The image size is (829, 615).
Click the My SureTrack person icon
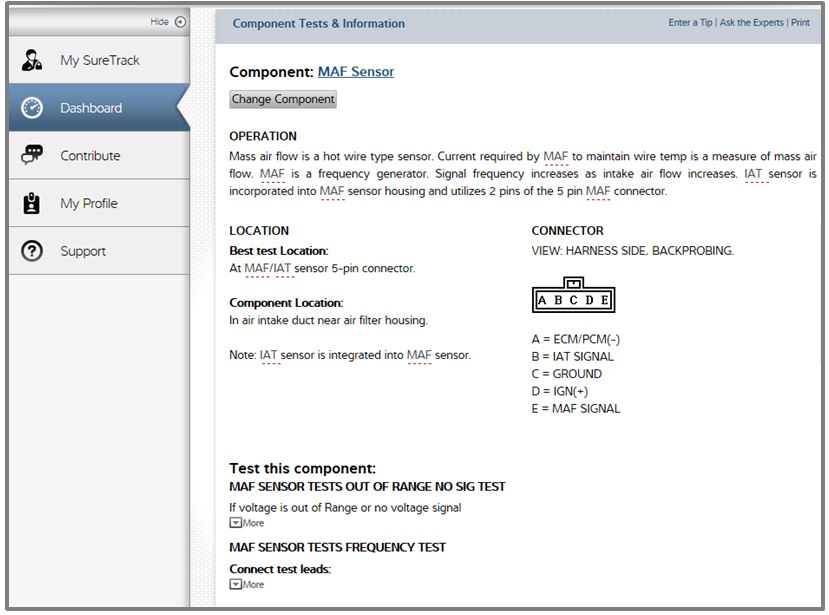pyautogui.click(x=31, y=60)
